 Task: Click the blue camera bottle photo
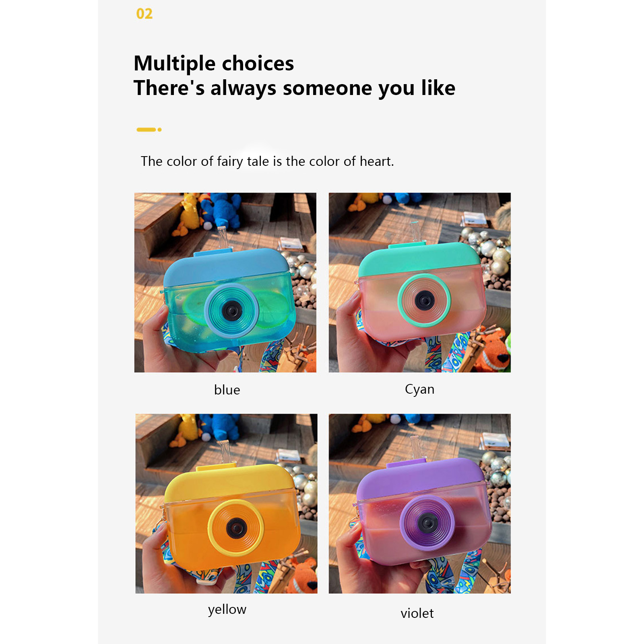click(225, 283)
